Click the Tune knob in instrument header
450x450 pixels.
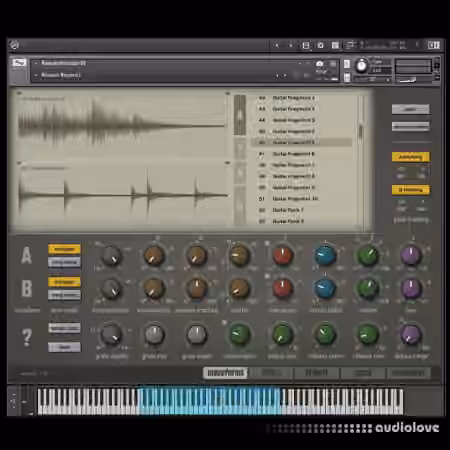[361, 66]
